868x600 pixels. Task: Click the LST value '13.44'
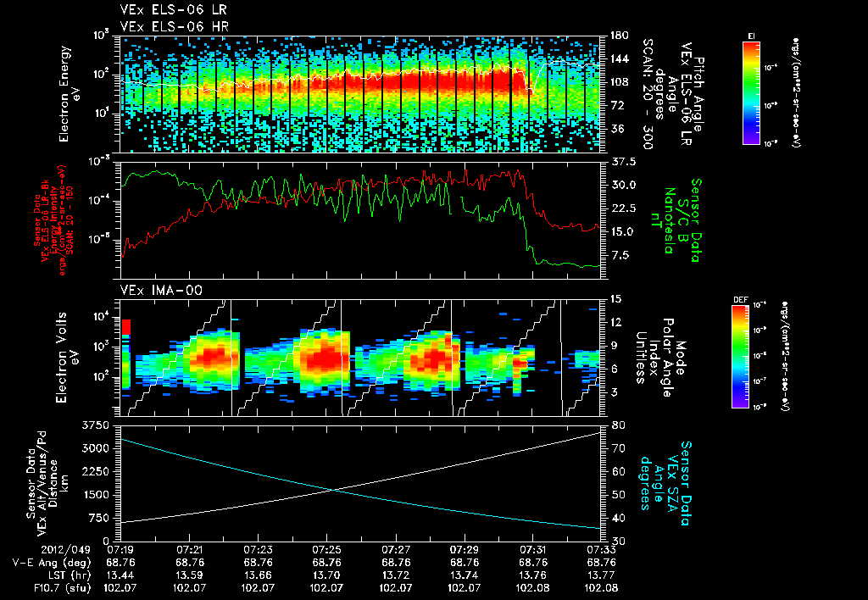click(120, 575)
